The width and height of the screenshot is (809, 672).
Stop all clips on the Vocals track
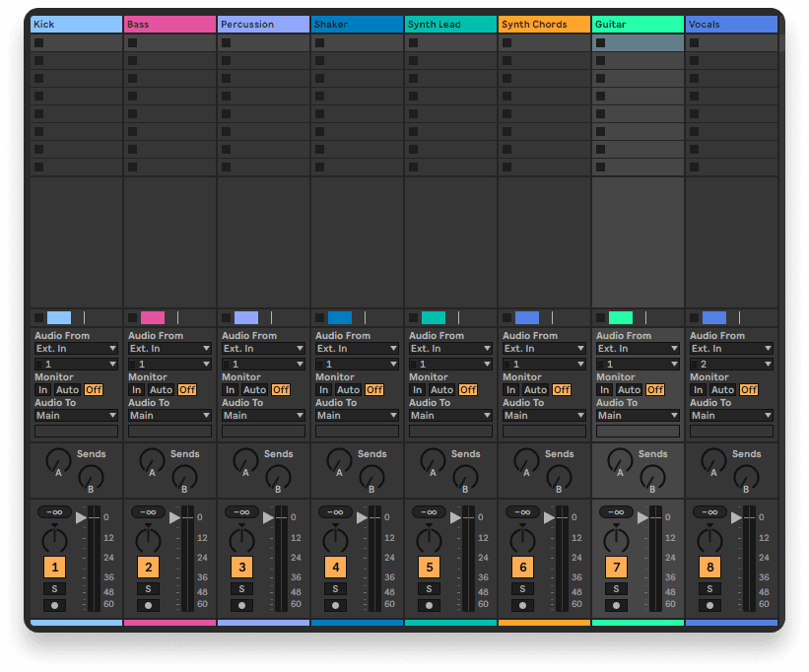(695, 317)
